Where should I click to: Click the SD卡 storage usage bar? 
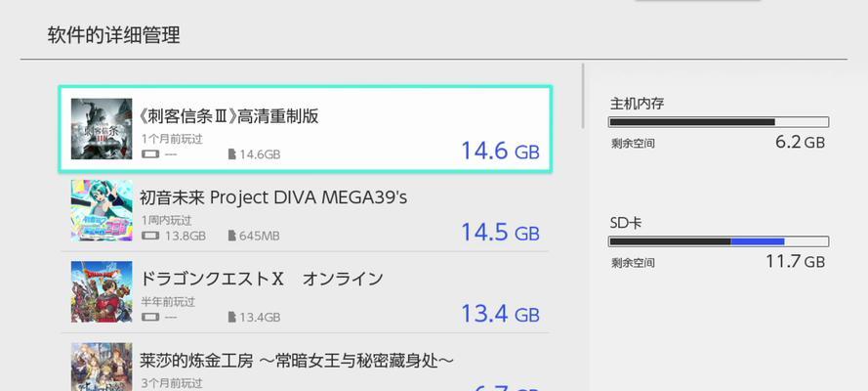(718, 240)
